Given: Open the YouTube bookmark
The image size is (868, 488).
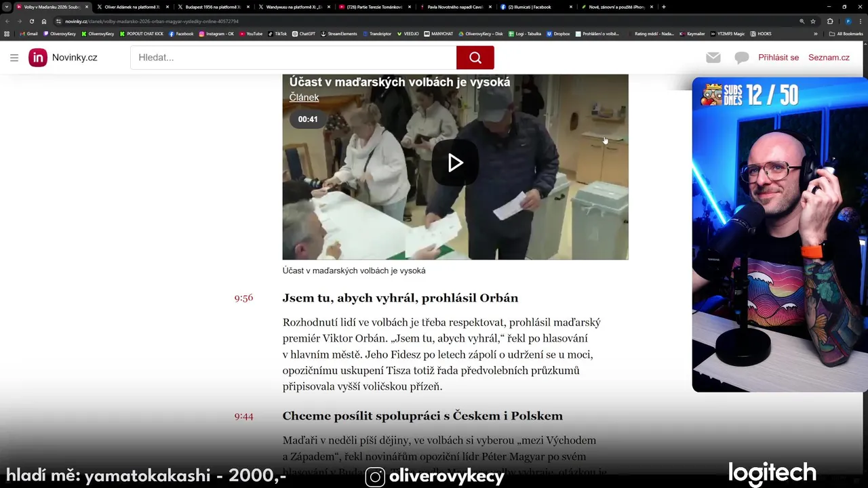Looking at the screenshot, I should (251, 33).
